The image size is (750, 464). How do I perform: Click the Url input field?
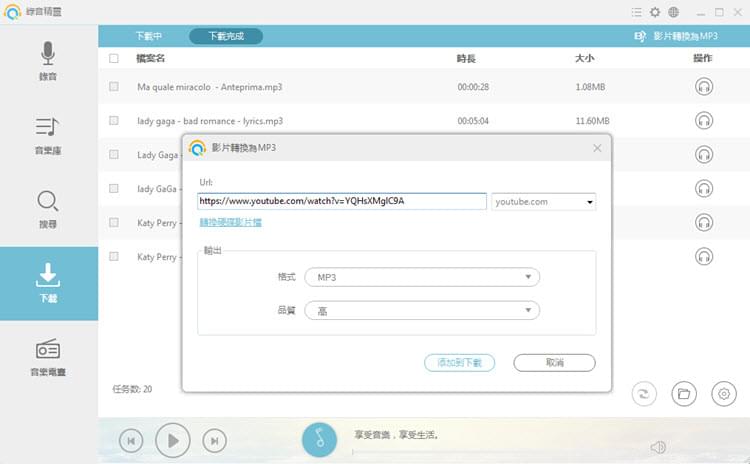pyautogui.click(x=342, y=201)
